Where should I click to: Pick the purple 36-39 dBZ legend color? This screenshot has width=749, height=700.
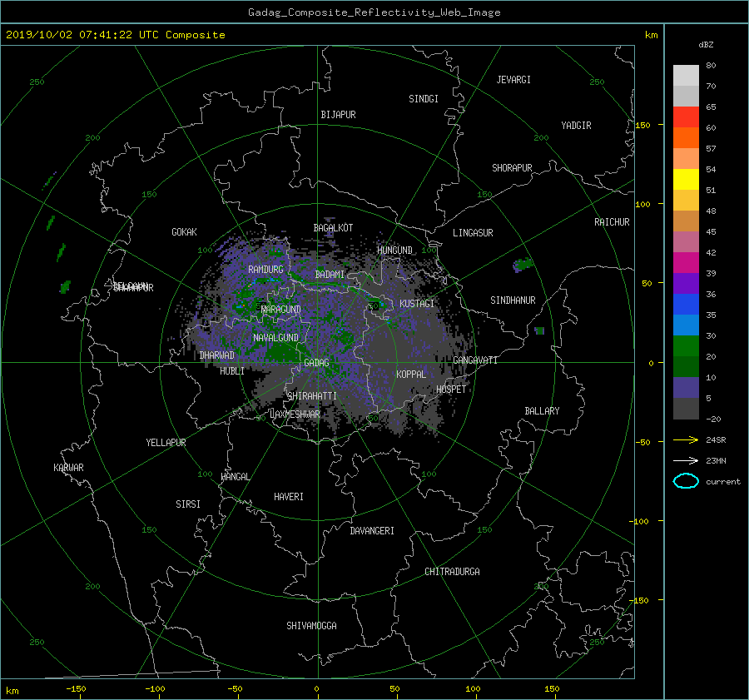[x=686, y=283]
